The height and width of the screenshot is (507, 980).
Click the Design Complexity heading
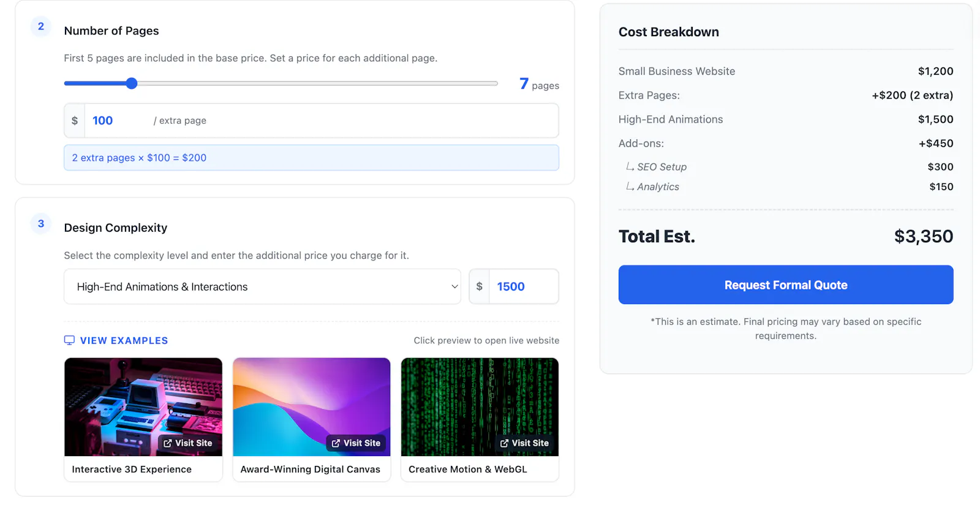click(x=116, y=227)
